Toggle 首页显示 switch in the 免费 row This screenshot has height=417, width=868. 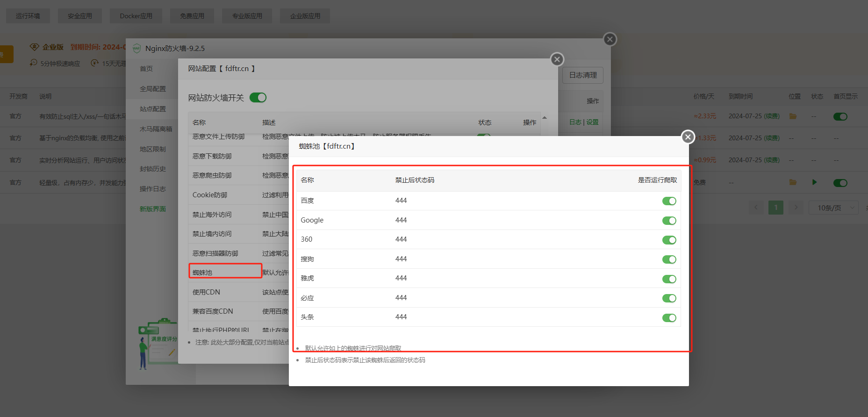pos(840,183)
